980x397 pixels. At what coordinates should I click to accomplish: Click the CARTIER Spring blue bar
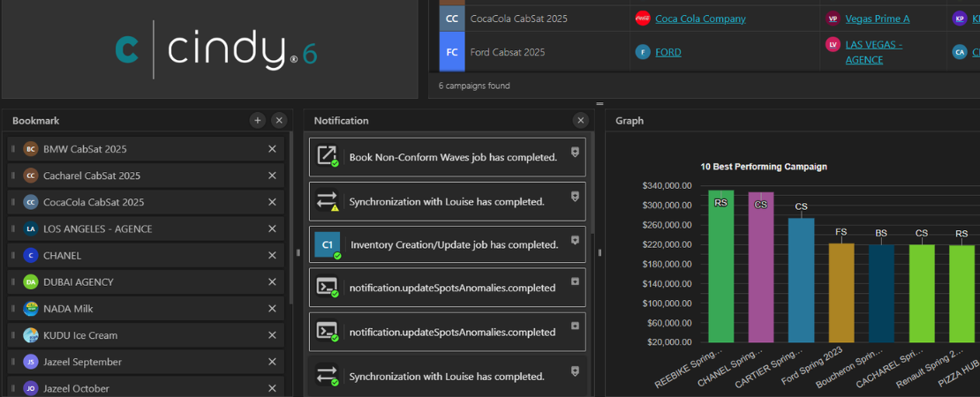tap(802, 281)
